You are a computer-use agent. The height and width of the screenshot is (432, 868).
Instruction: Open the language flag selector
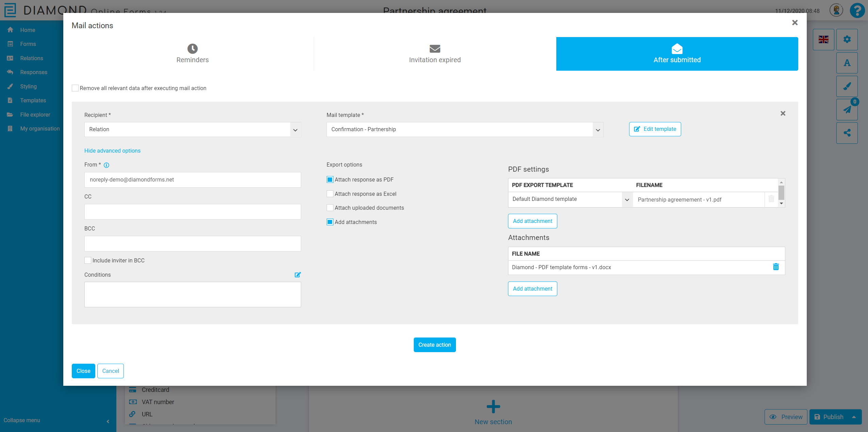tap(823, 39)
